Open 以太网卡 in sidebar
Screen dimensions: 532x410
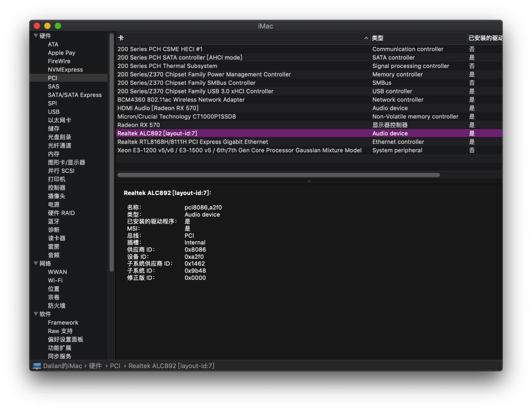[x=60, y=120]
